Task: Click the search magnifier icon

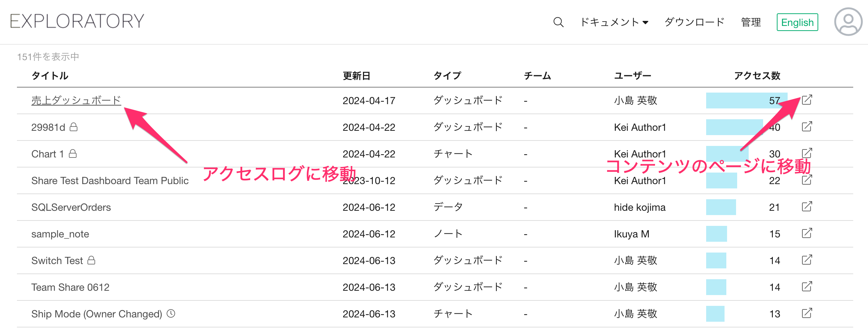Action: 558,22
